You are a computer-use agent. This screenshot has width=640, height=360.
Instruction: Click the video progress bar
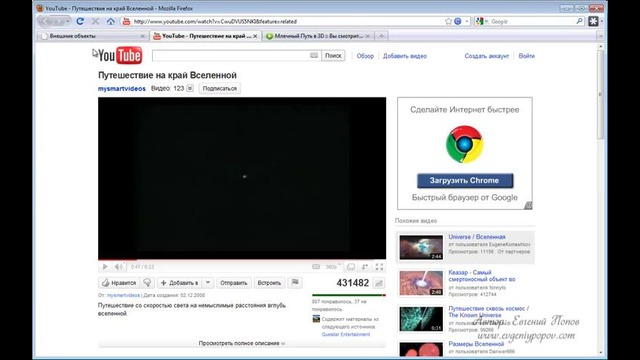tap(242, 260)
